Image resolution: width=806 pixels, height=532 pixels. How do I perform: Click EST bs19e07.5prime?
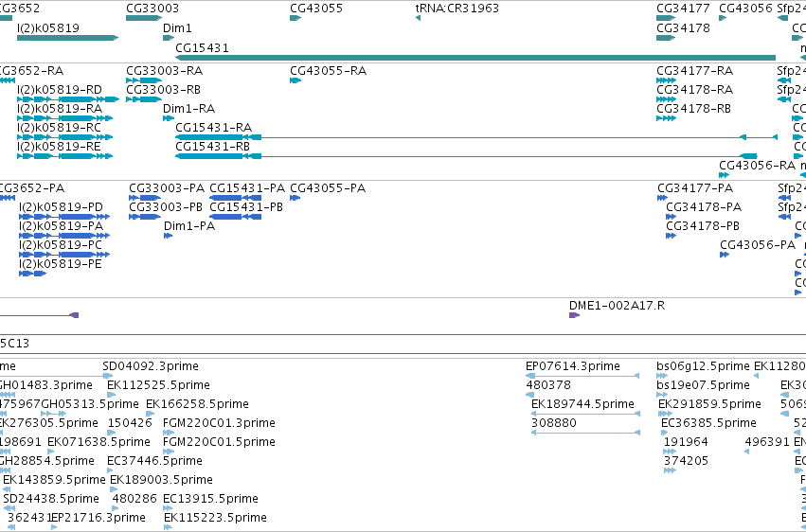click(703, 385)
